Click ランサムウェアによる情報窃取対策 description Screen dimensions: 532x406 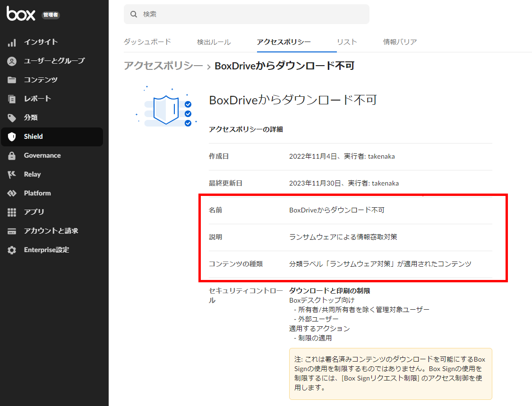343,237
